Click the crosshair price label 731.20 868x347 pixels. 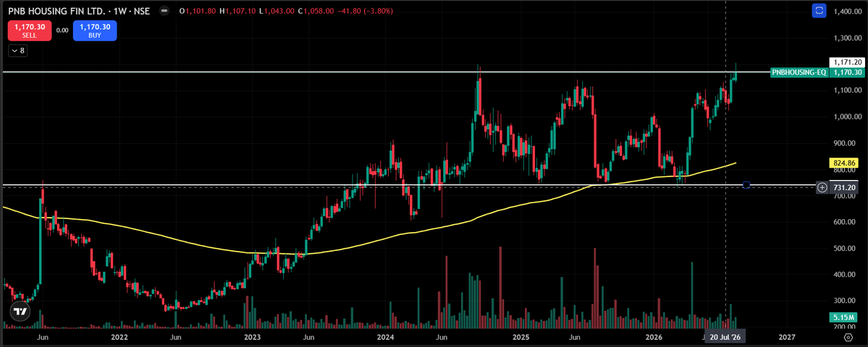[843, 188]
